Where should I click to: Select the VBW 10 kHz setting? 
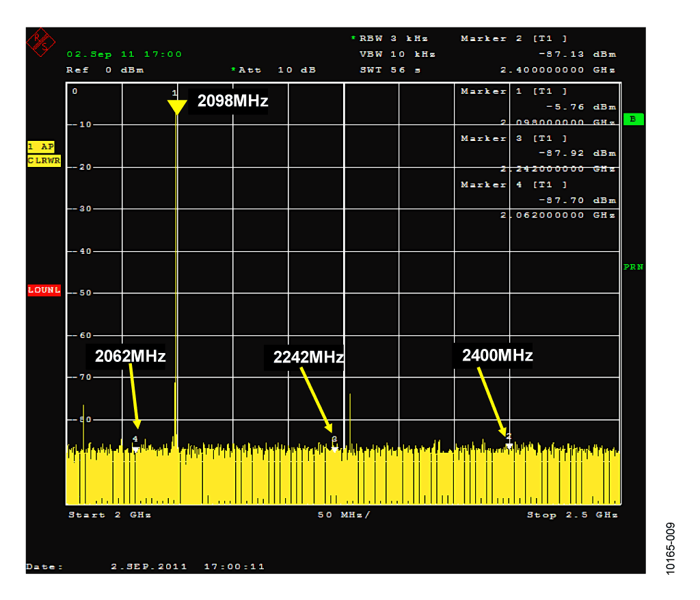coord(397,54)
